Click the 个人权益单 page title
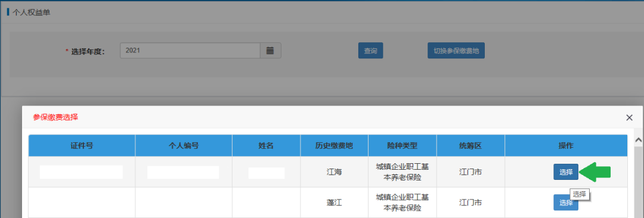 (32, 12)
